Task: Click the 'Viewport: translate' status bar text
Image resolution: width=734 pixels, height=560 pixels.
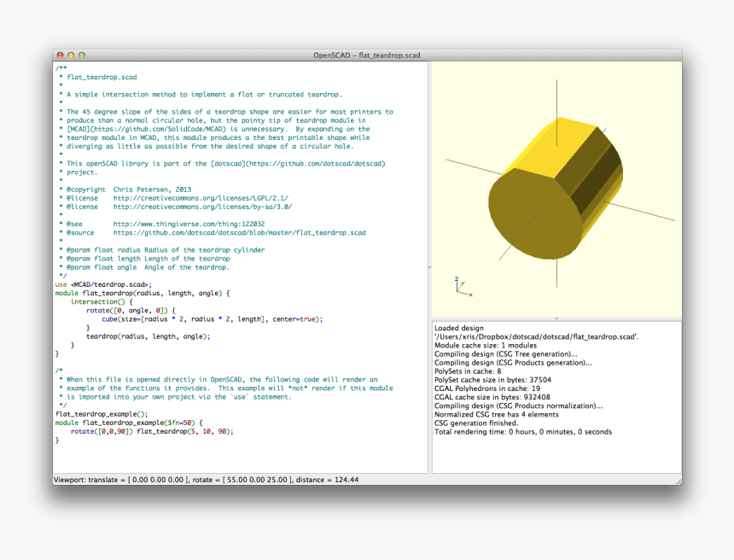Action: [206, 480]
